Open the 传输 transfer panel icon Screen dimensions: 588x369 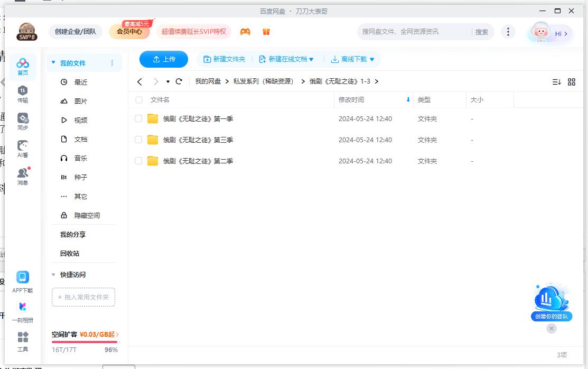pos(23,94)
